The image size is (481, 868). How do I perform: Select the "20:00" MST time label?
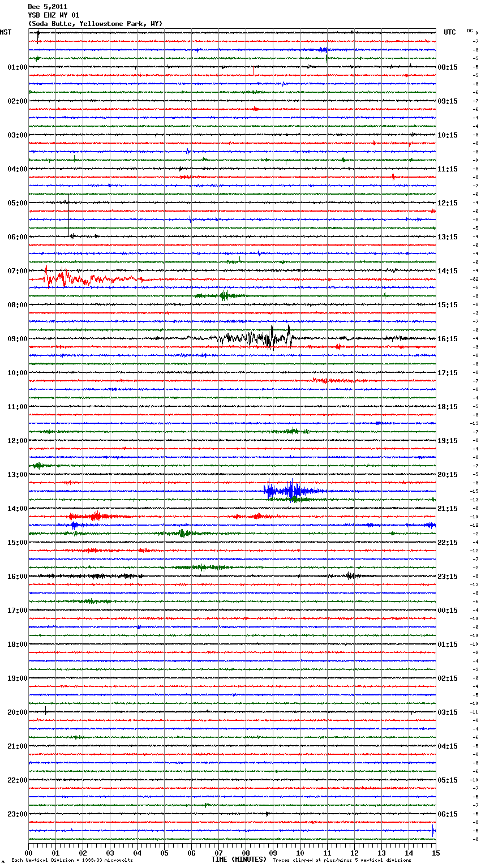tap(18, 712)
